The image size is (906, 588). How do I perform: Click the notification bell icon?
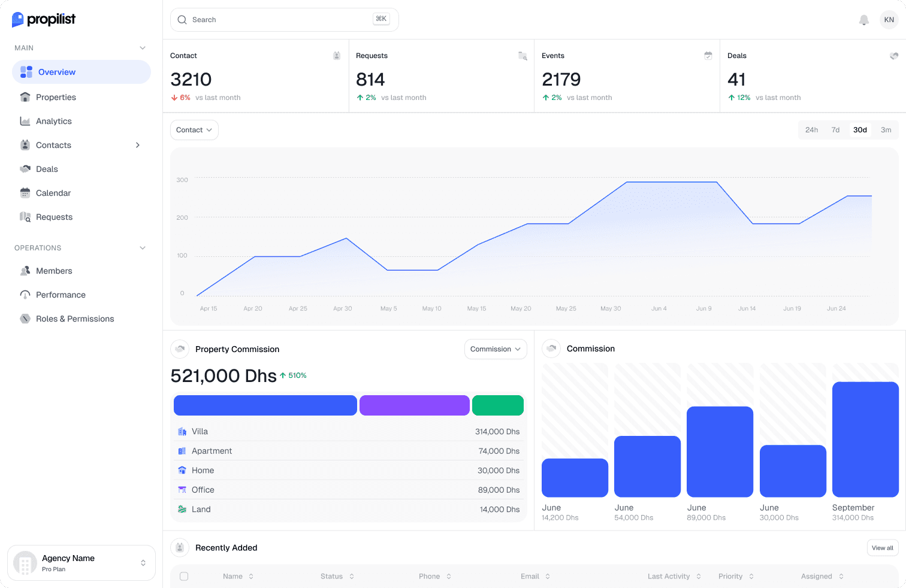click(x=863, y=20)
